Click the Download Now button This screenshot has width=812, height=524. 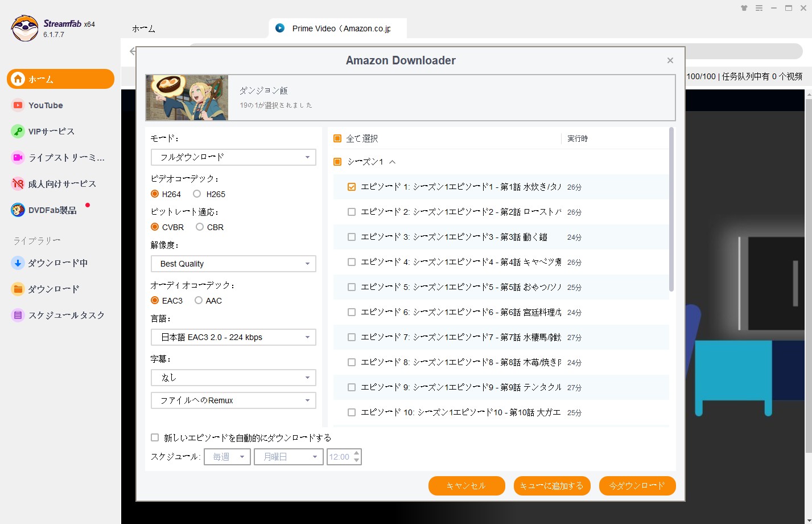point(637,486)
